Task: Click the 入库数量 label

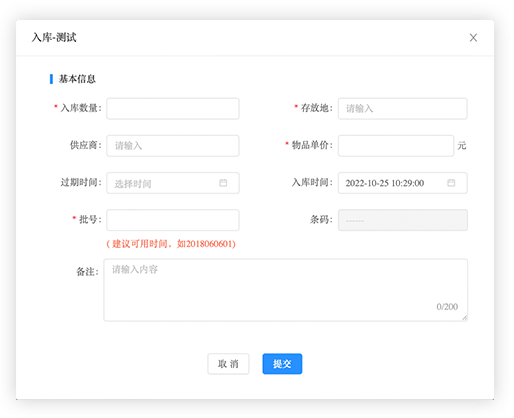Action: pyautogui.click(x=81, y=108)
